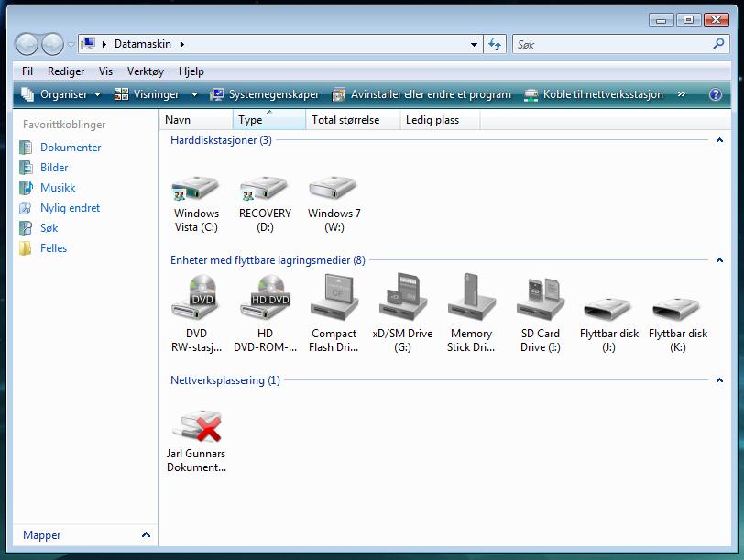Select the DVD RW-stasjon drive icon
Viewport: 744px width, 560px height.
coord(195,298)
